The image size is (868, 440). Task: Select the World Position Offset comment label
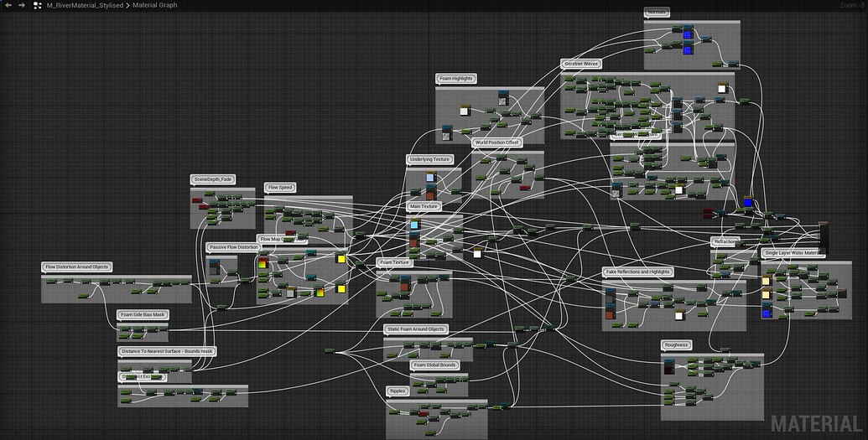pyautogui.click(x=497, y=142)
